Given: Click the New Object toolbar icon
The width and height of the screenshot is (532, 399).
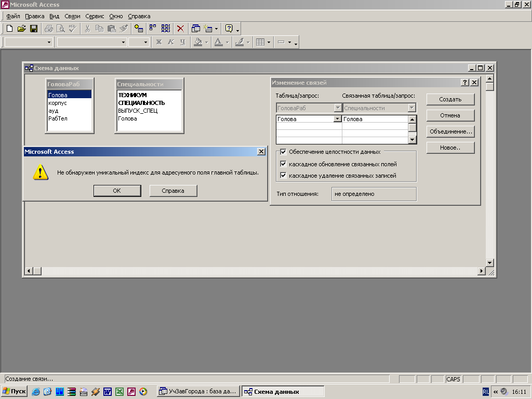Looking at the screenshot, I should coord(208,29).
